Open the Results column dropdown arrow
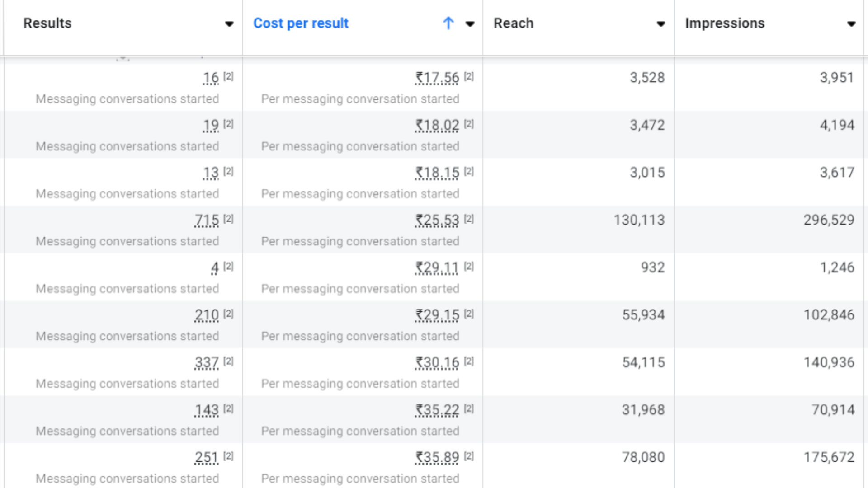Image resolution: width=868 pixels, height=488 pixels. (x=229, y=24)
